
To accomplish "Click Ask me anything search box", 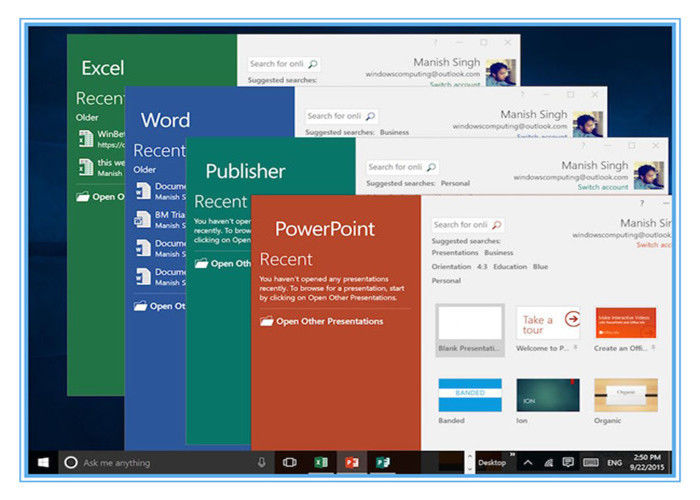I will (161, 462).
